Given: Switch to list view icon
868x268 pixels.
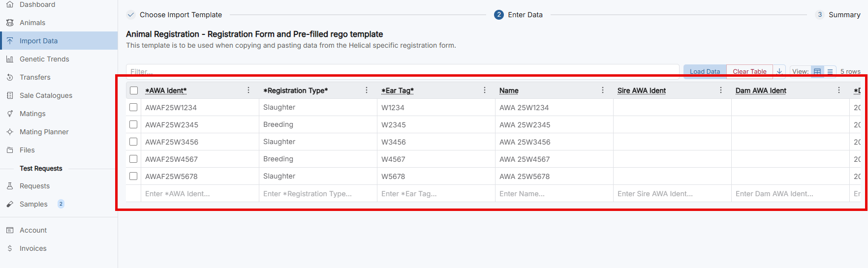Looking at the screenshot, I should (x=830, y=71).
